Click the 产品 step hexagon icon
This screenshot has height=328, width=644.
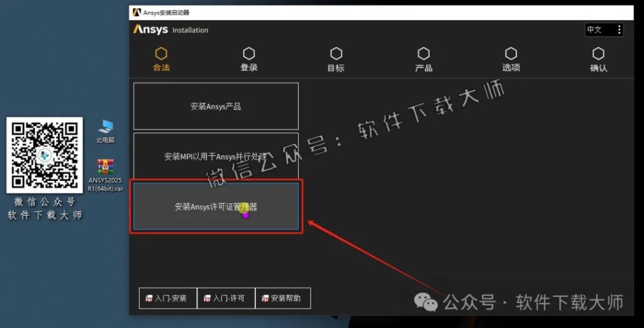click(423, 53)
